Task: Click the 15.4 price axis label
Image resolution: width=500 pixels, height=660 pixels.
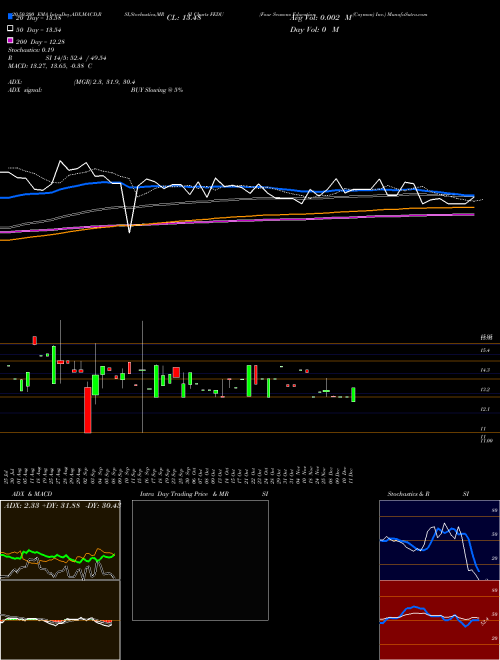Action: pos(485,350)
